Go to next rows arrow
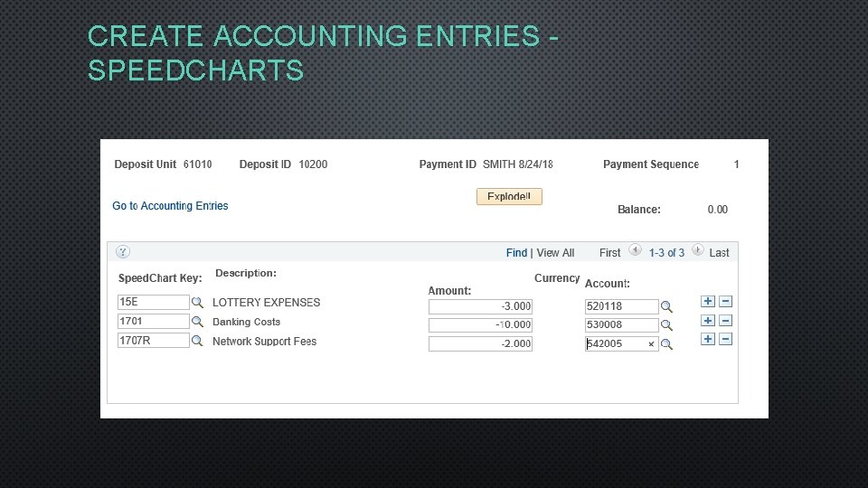This screenshot has height=488, width=868. (x=697, y=250)
